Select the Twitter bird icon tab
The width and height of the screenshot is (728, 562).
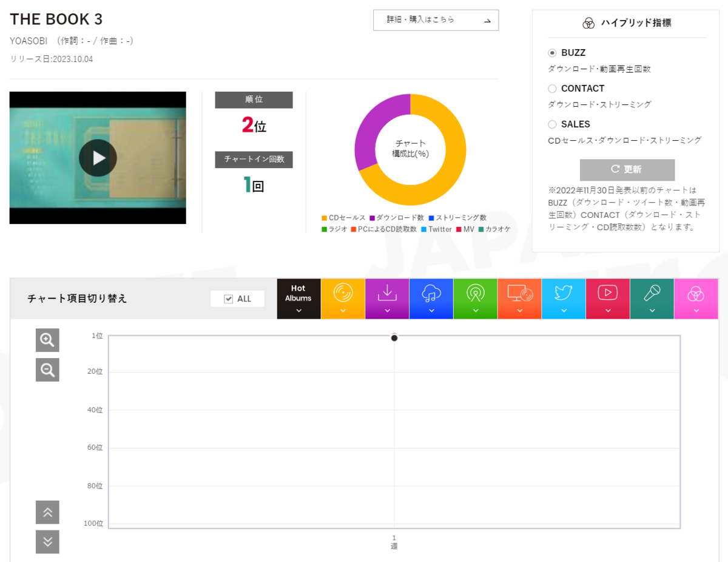pos(564,299)
